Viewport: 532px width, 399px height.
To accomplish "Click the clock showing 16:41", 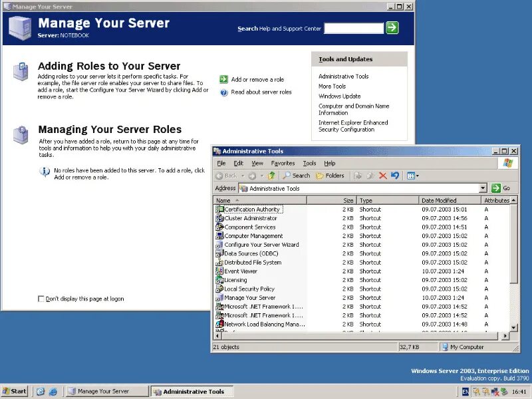I will [x=519, y=392].
